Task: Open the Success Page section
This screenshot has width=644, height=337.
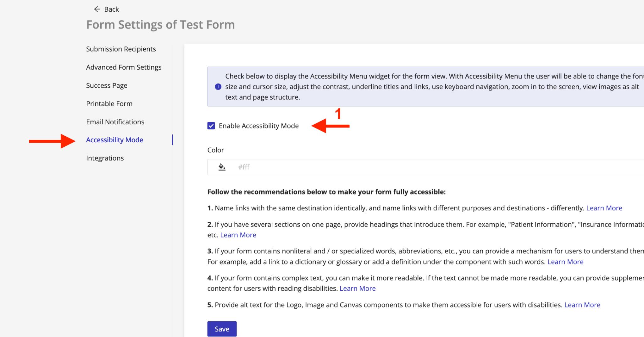Action: tap(107, 85)
